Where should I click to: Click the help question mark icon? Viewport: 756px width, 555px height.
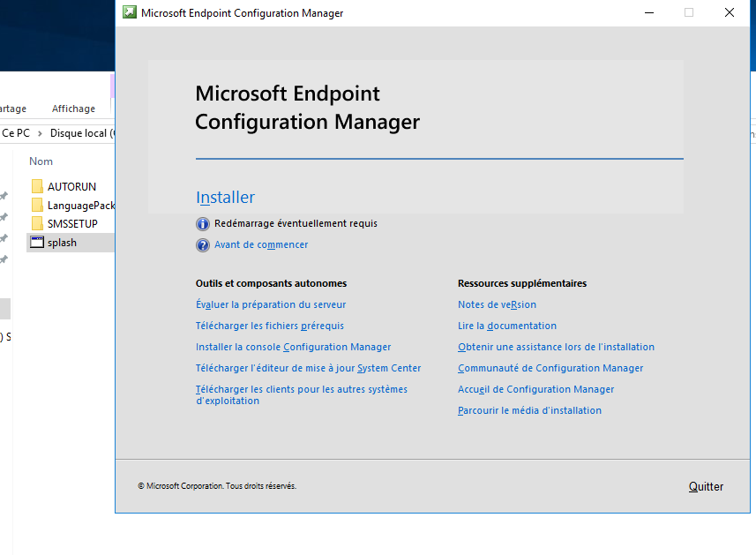[203, 245]
